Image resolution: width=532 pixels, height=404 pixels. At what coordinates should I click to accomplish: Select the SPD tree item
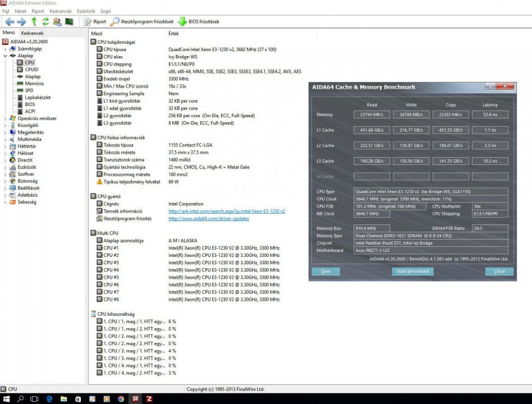tap(29, 90)
